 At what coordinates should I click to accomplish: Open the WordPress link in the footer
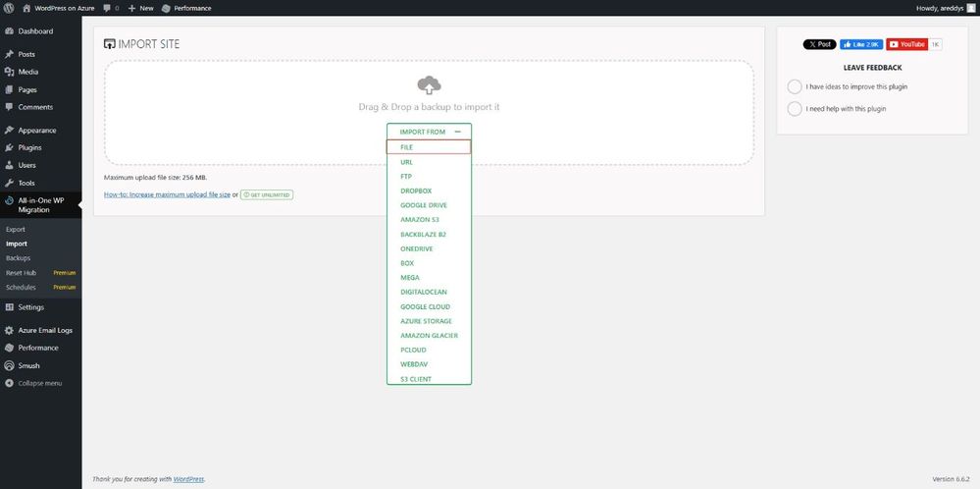(x=188, y=479)
